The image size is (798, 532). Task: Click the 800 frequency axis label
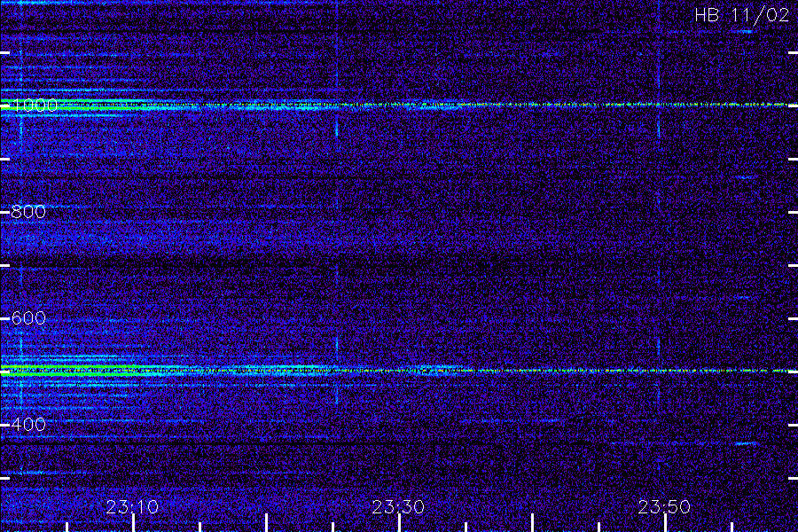click(28, 212)
